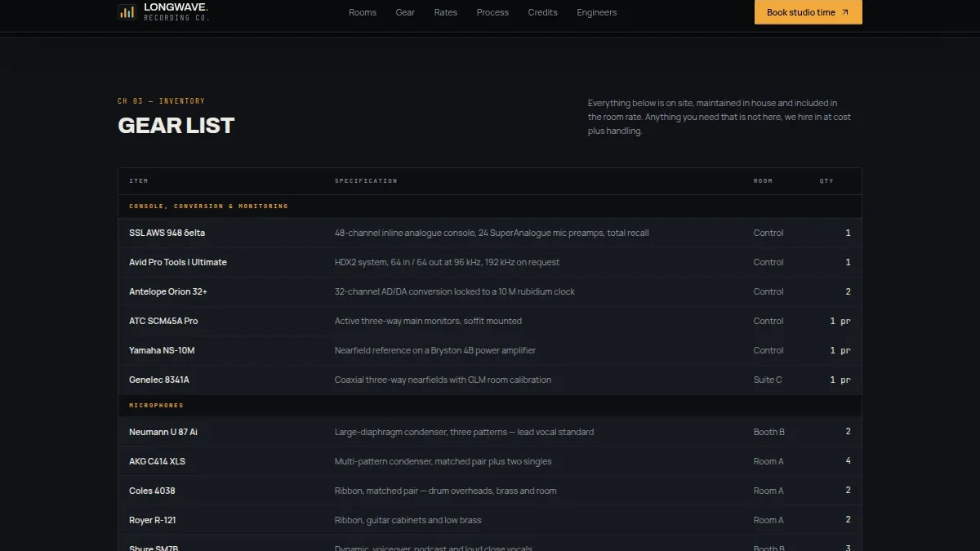The width and height of the screenshot is (980, 551).
Task: Click the CH 03 — INVENTORY label
Action: click(x=162, y=101)
